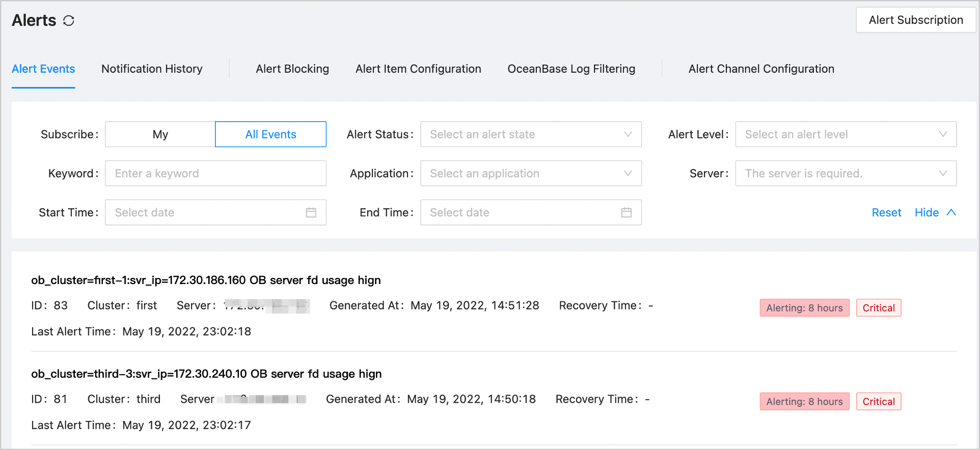Collapse filters with the Hide chevron icon
This screenshot has height=450, width=980.
coord(951,212)
